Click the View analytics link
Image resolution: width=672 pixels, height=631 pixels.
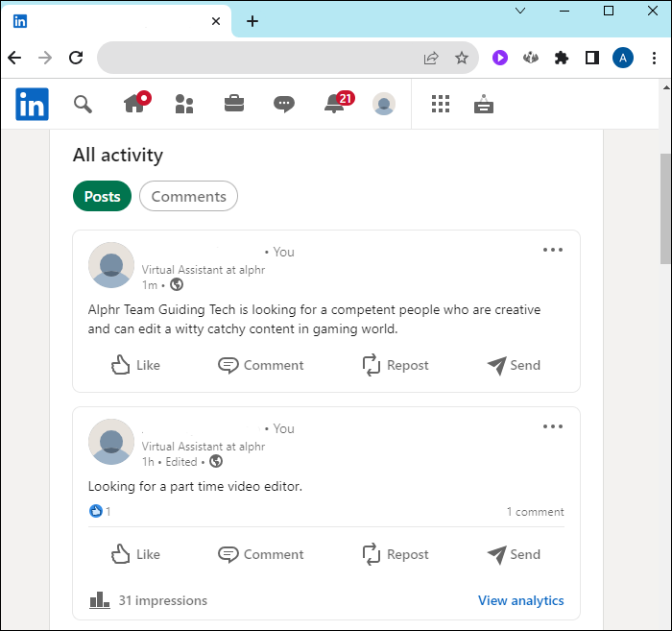point(520,600)
